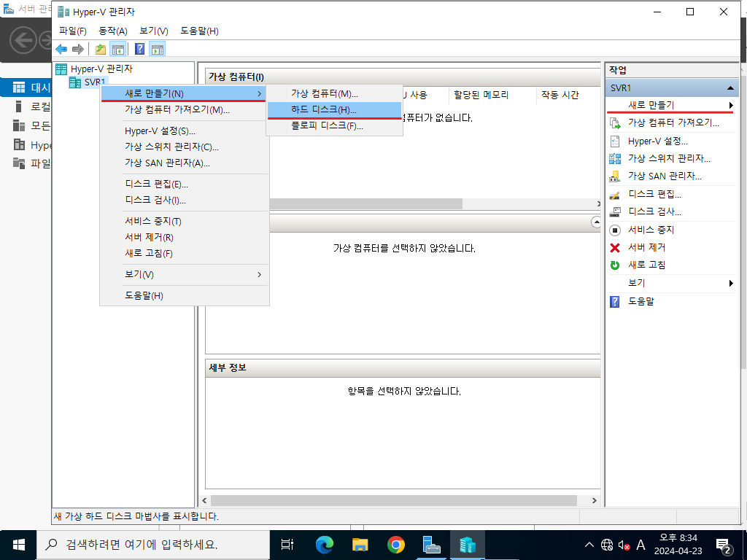Open the 파일(F) menu
This screenshot has height=560, width=747.
point(73,31)
